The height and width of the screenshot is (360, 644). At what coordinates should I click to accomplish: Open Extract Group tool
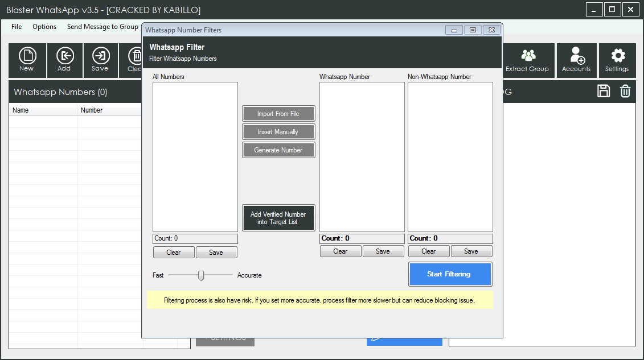(x=527, y=60)
